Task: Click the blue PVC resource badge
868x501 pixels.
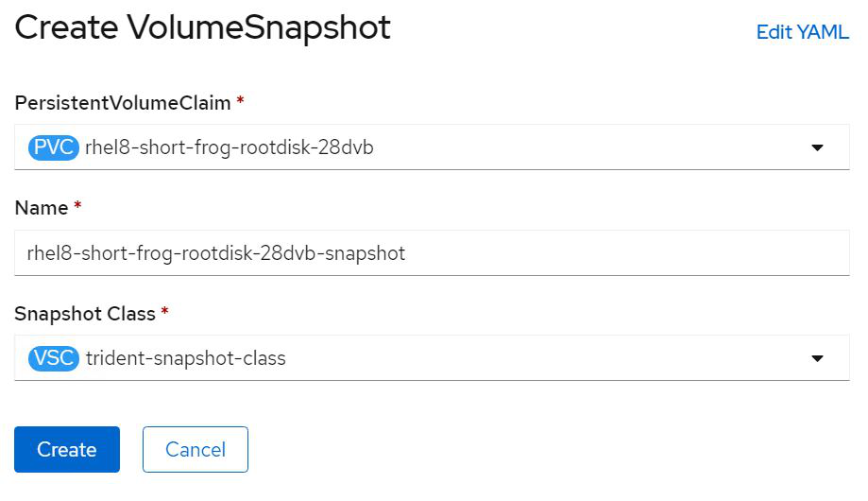Action: pos(55,147)
